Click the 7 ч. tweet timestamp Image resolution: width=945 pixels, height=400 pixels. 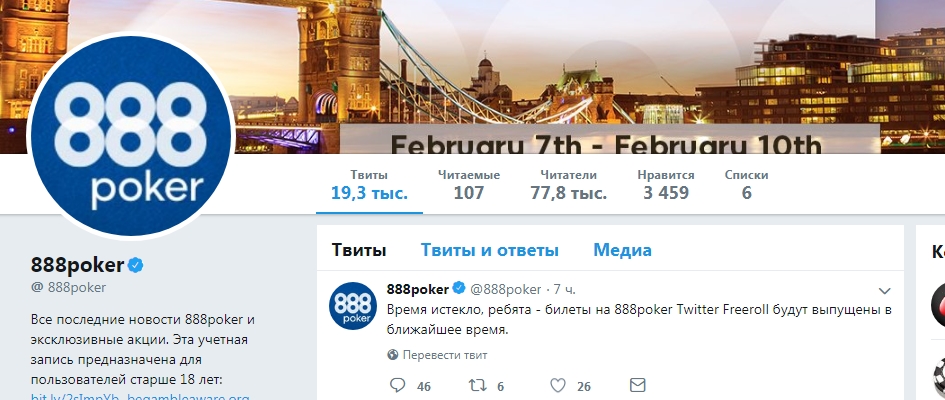565,290
